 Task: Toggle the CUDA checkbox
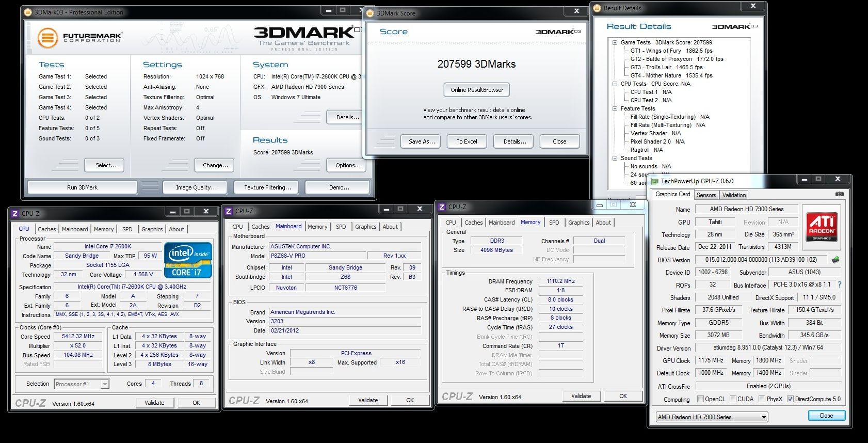(x=733, y=399)
